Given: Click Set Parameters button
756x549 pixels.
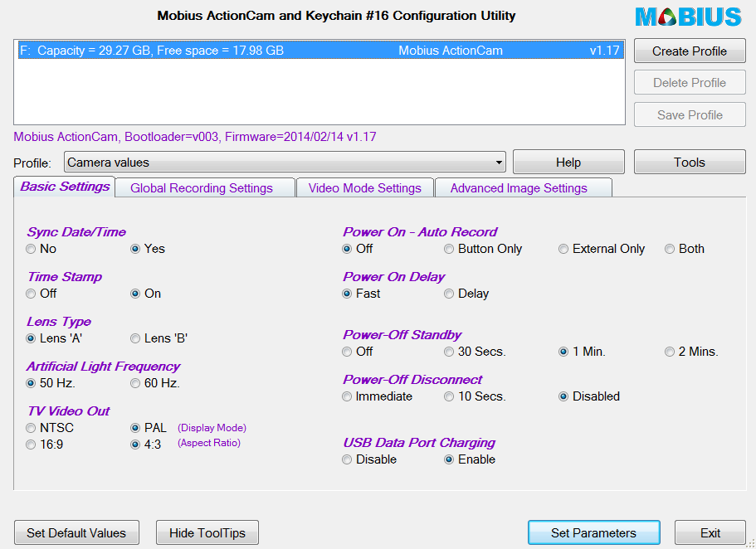Looking at the screenshot, I should click(x=594, y=532).
